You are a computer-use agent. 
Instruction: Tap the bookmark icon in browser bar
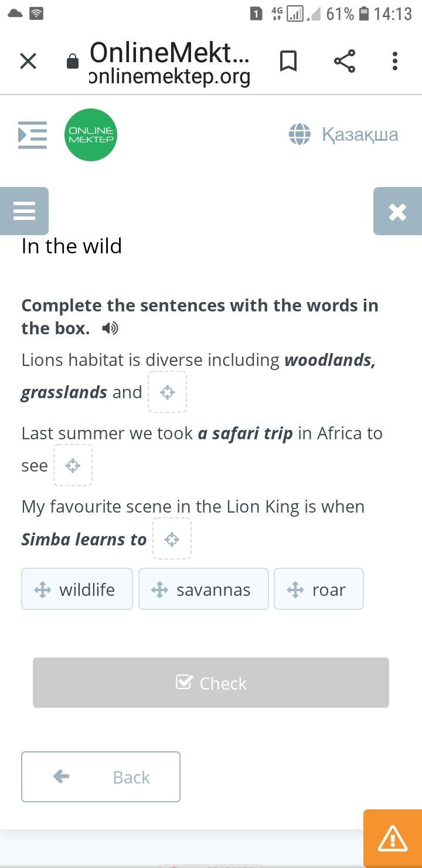[288, 61]
